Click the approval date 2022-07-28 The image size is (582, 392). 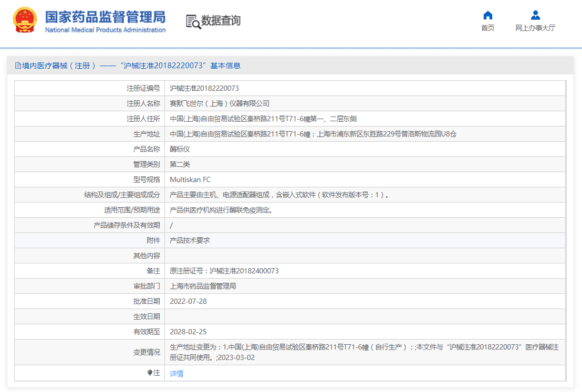(x=188, y=301)
